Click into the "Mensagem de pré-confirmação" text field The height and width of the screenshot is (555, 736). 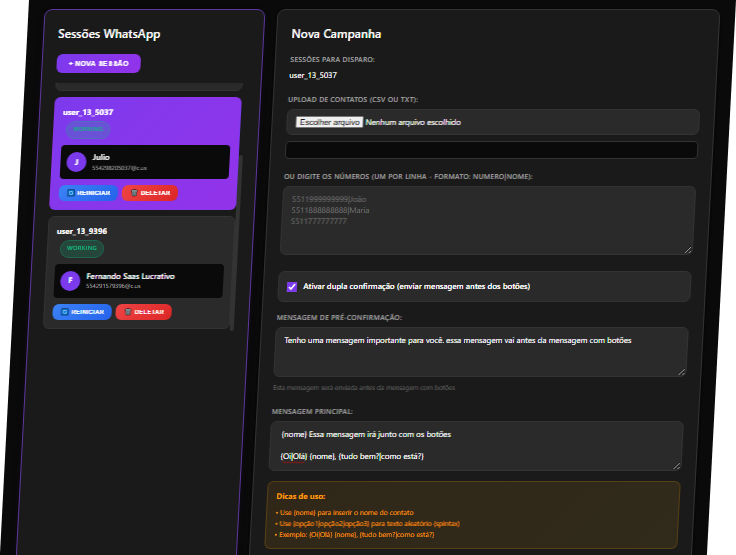tap(480, 351)
